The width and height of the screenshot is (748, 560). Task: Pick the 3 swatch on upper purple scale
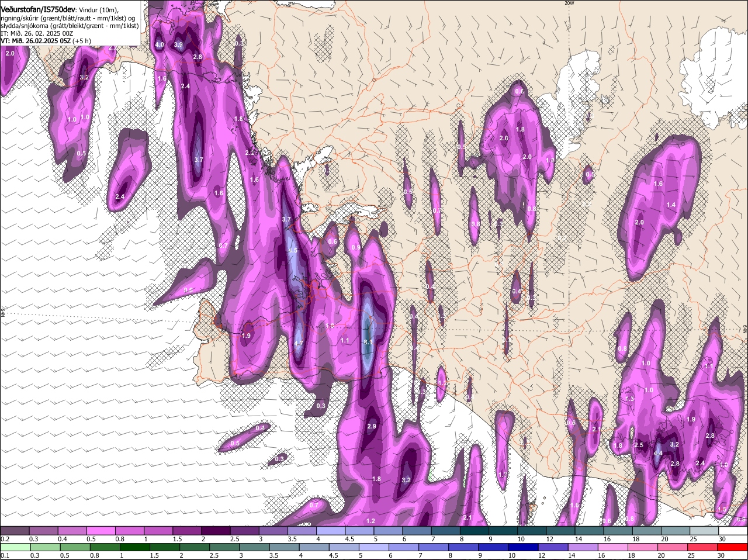[x=272, y=530]
